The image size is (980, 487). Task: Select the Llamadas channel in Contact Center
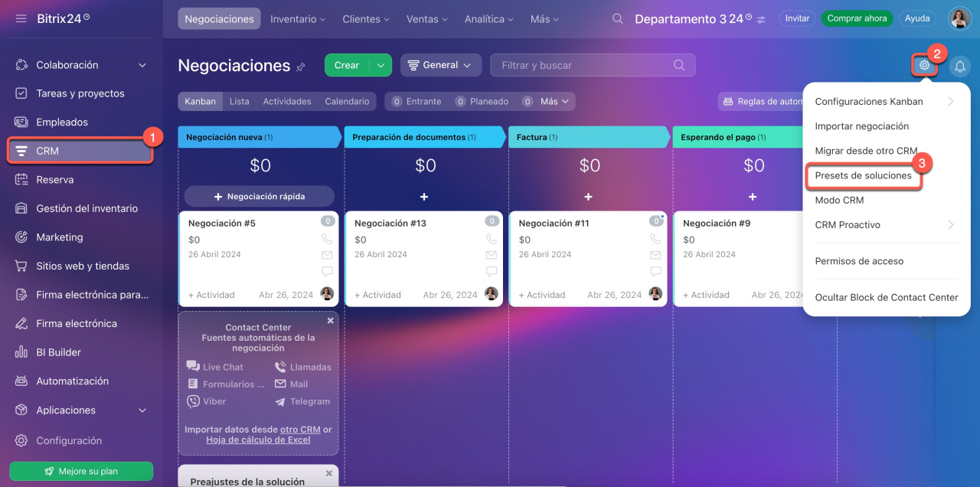[x=303, y=367]
